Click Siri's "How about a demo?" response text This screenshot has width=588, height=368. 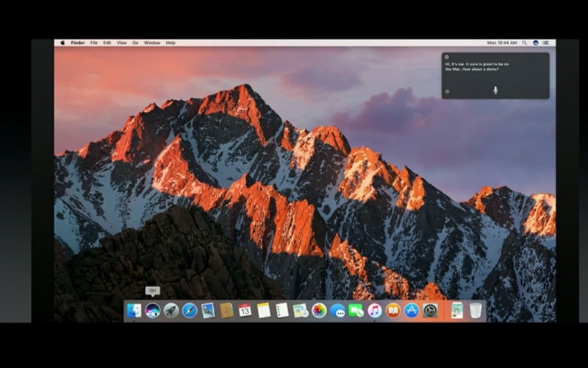(481, 69)
